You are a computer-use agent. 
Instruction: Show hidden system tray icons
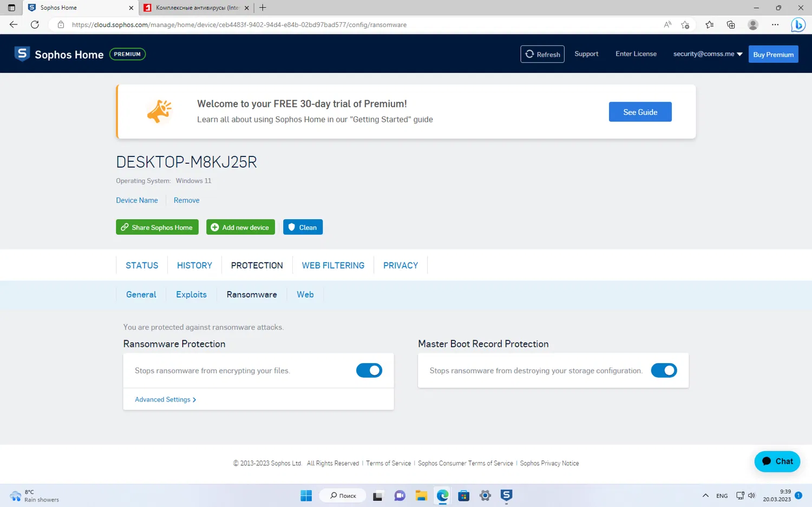coord(705,496)
